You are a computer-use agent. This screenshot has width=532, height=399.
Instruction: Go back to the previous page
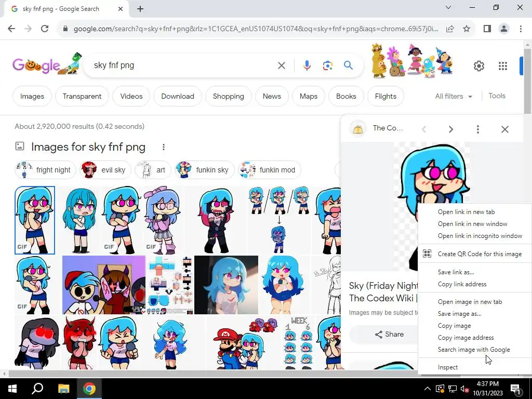pos(11,29)
